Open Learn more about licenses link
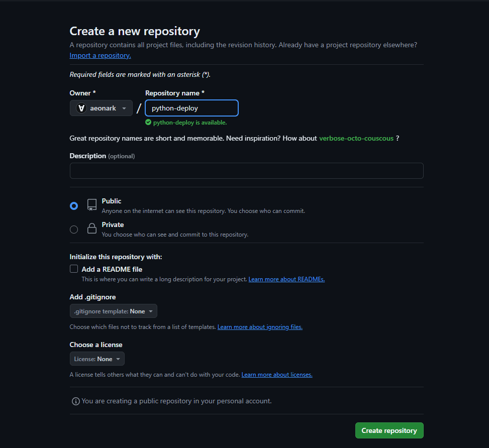Viewport: 489px width, 448px height. [x=277, y=375]
